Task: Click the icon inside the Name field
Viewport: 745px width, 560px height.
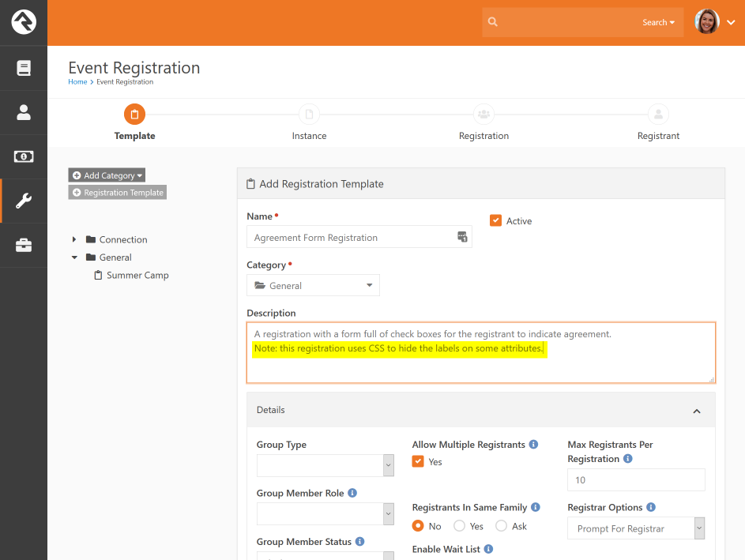Action: 462,236
